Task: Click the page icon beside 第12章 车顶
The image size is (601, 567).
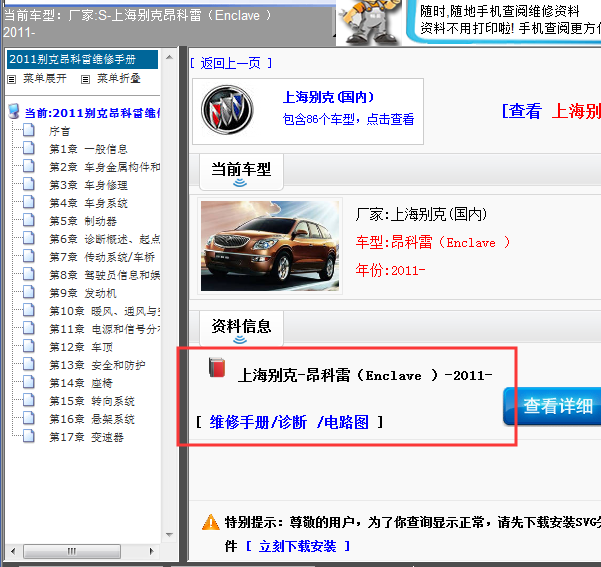Action: pyautogui.click(x=29, y=346)
